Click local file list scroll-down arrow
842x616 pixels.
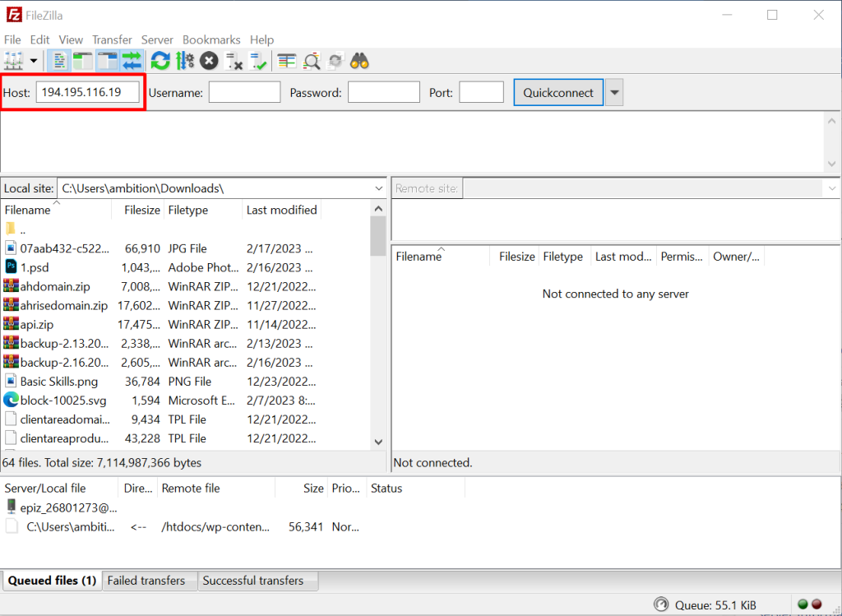pos(378,442)
